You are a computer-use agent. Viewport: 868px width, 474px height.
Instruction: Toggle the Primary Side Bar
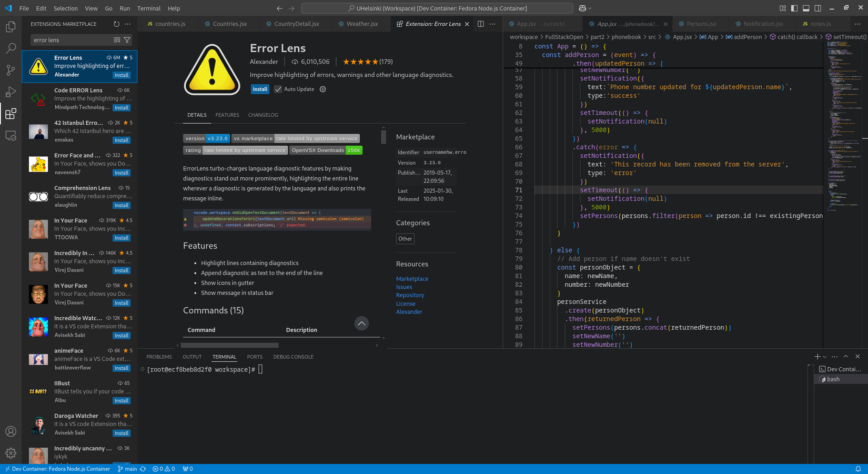795,8
